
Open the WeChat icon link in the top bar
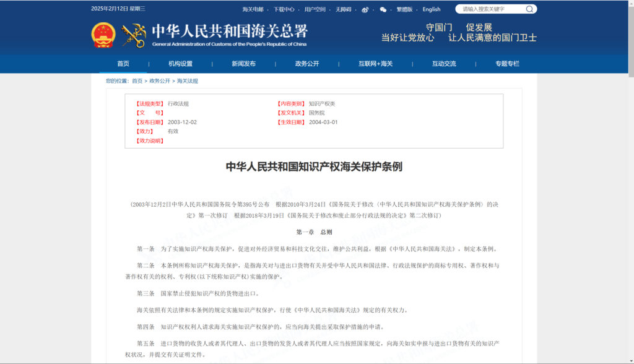click(383, 10)
